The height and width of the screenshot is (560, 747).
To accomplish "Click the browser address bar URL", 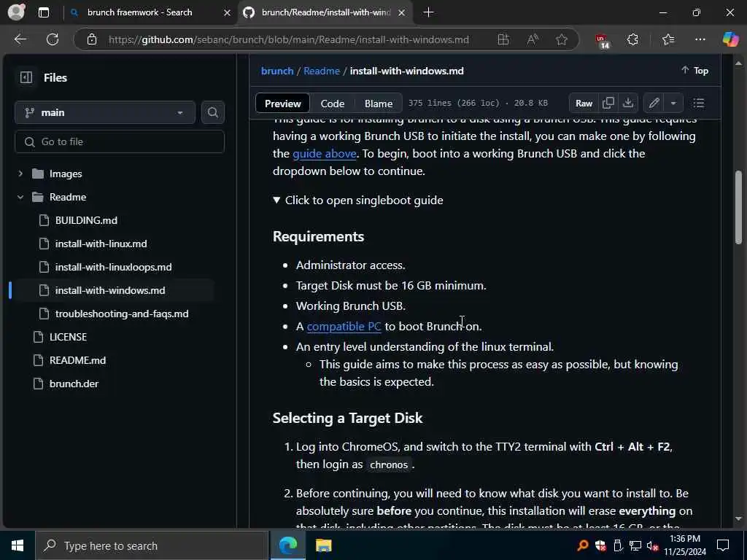I will [x=289, y=39].
